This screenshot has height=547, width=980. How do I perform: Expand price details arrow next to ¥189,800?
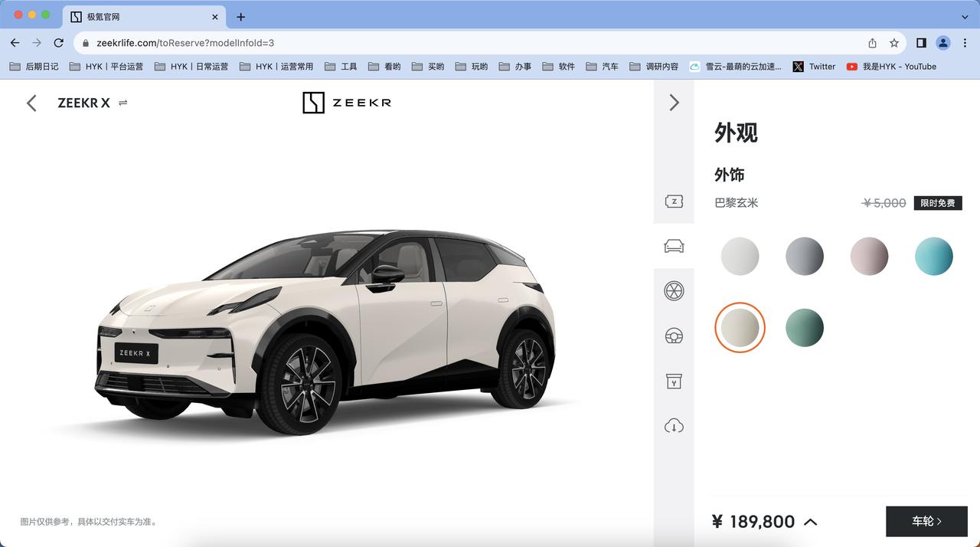[811, 522]
